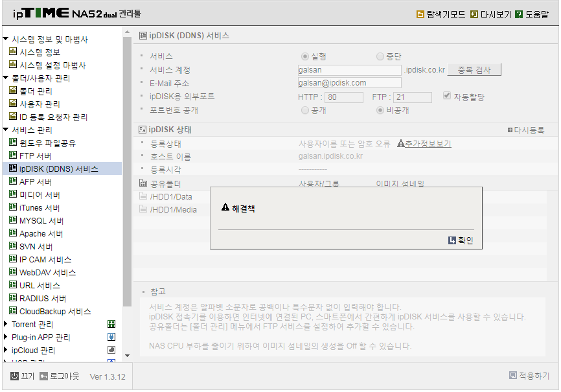Select the 공개 port radio button
The width and height of the screenshot is (561, 392).
tap(305, 110)
